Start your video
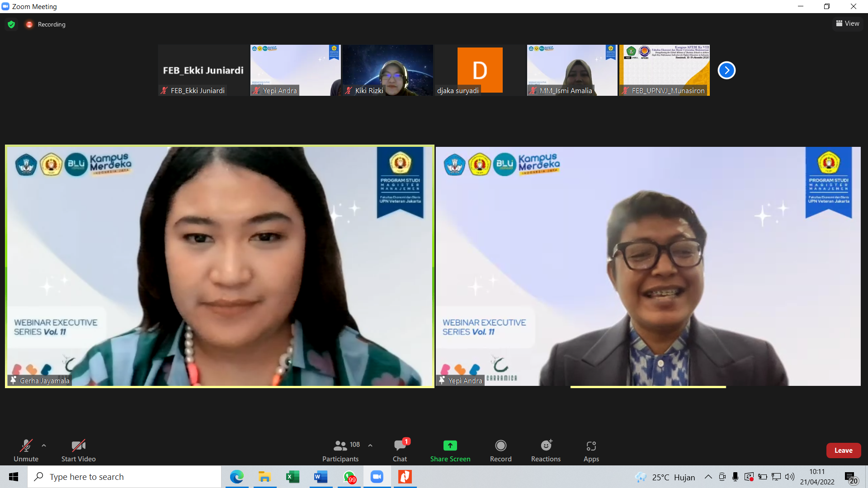Image resolution: width=868 pixels, height=488 pixels. (78, 450)
